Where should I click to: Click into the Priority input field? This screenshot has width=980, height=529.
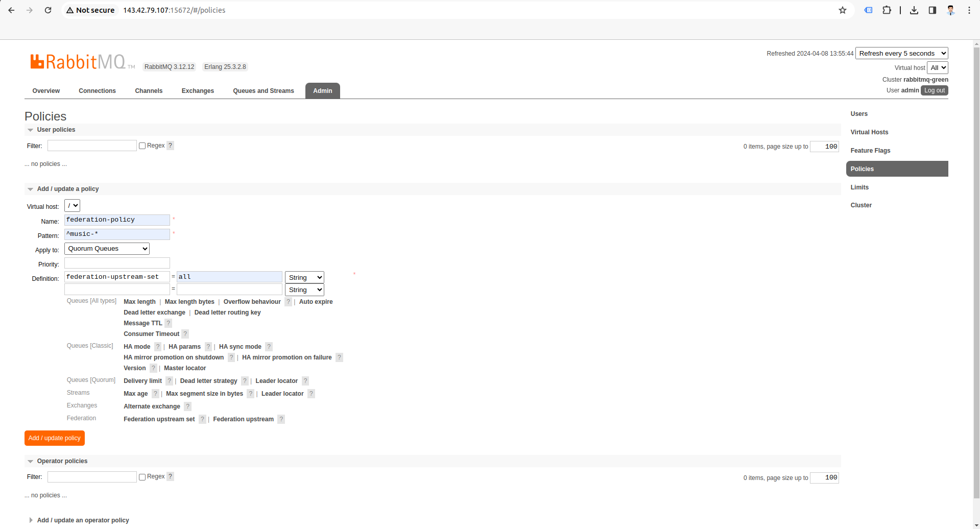click(x=117, y=263)
